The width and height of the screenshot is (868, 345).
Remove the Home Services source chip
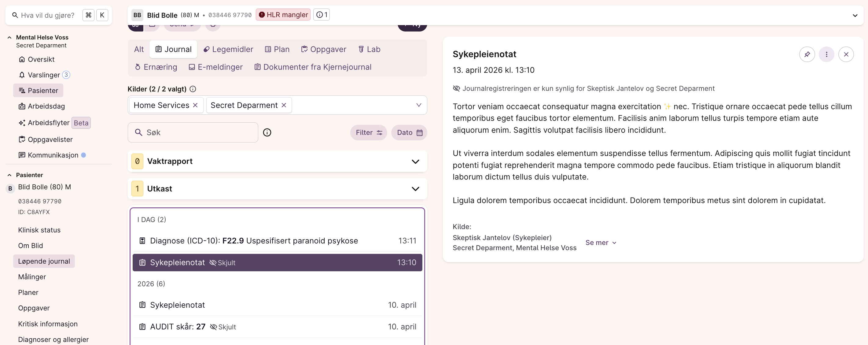coord(195,105)
